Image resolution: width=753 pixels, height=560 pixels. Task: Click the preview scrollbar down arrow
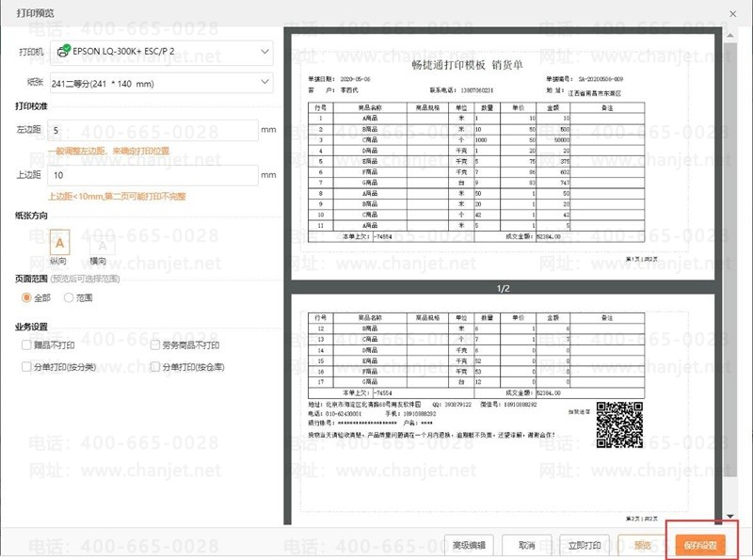[x=730, y=516]
